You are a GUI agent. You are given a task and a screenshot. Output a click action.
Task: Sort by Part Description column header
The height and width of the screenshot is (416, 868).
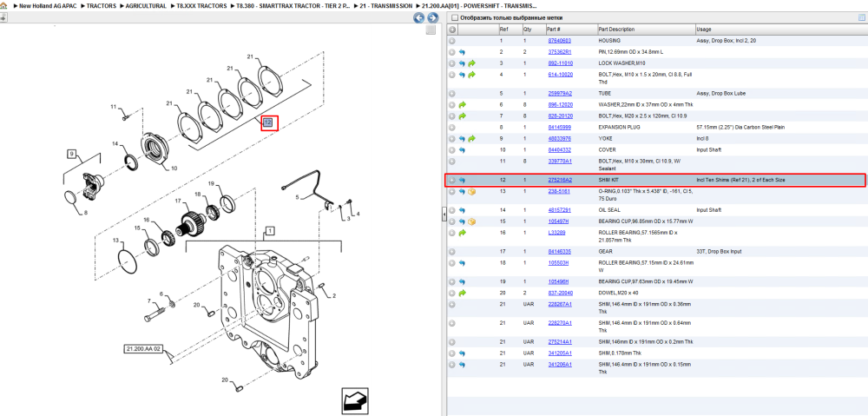(616, 30)
